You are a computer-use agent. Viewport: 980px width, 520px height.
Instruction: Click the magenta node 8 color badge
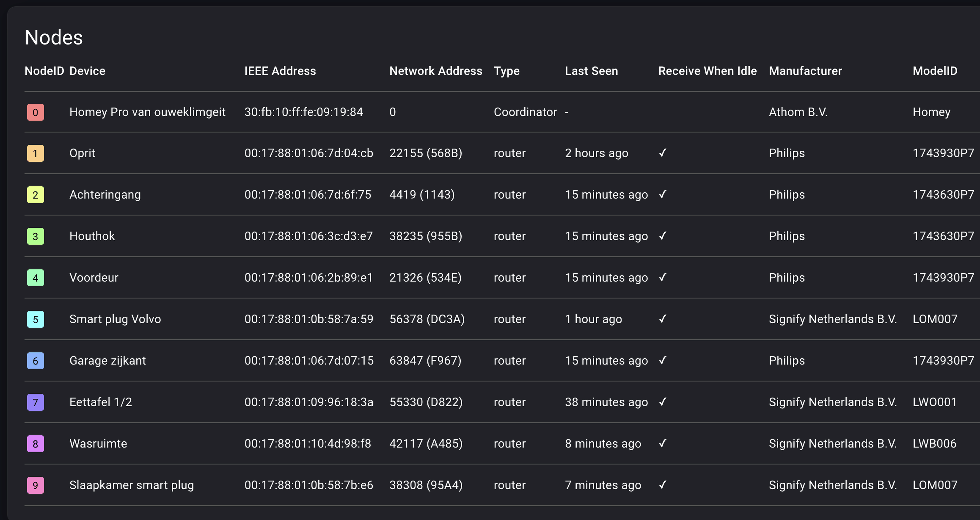[35, 444]
